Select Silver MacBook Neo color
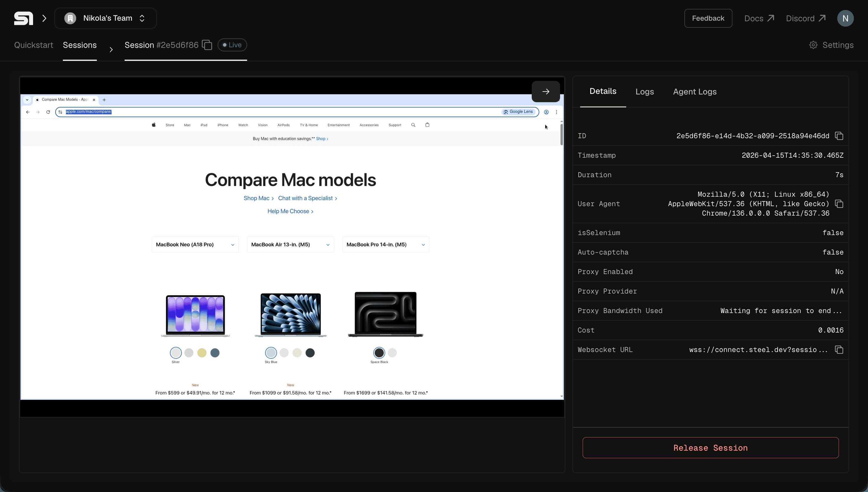The height and width of the screenshot is (492, 868). [x=176, y=353]
